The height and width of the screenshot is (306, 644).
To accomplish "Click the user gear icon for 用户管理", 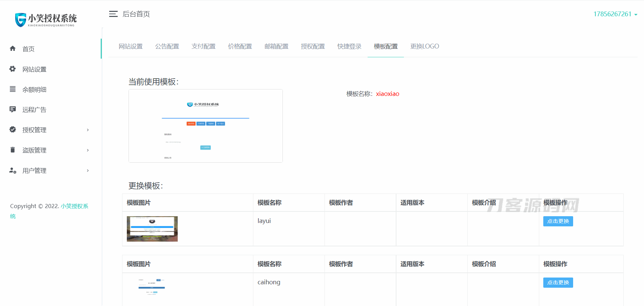I will pyautogui.click(x=13, y=170).
